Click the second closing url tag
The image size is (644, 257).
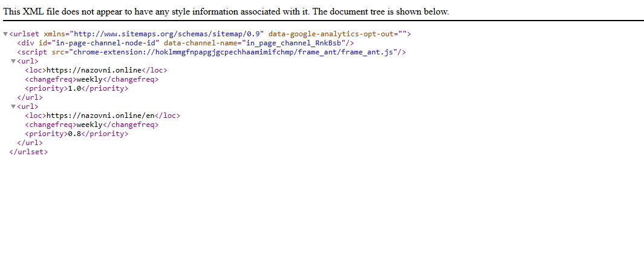[30, 143]
